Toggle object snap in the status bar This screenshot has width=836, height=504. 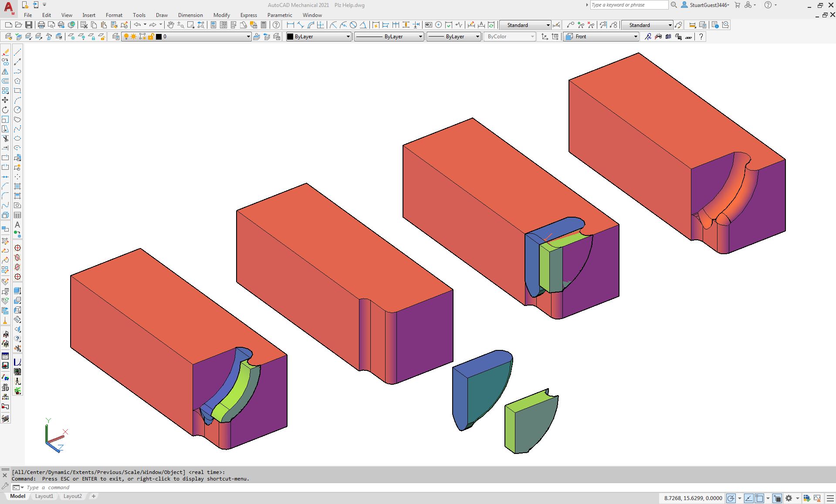click(x=759, y=498)
